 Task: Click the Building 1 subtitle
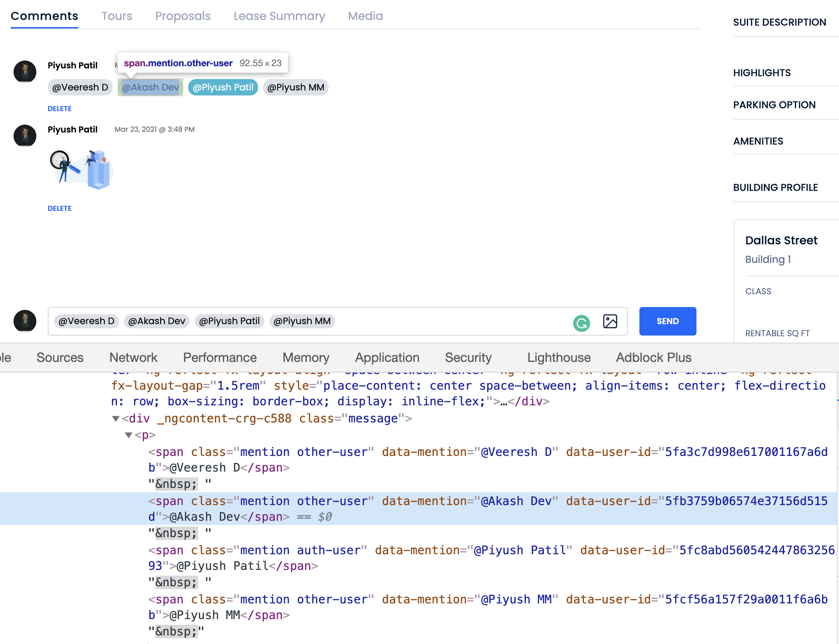click(x=768, y=260)
